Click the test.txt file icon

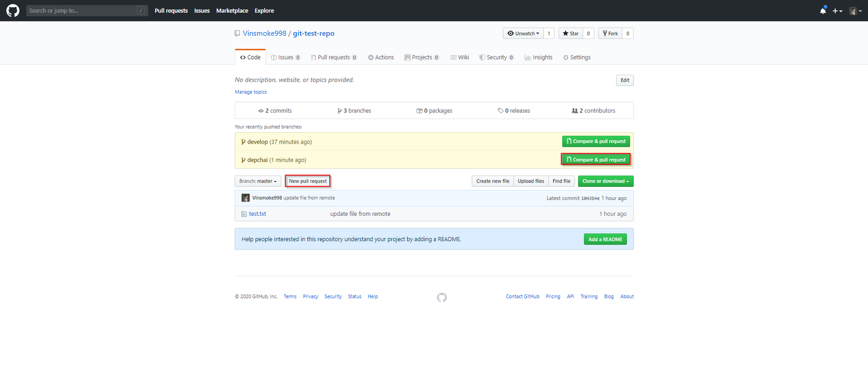pyautogui.click(x=244, y=214)
